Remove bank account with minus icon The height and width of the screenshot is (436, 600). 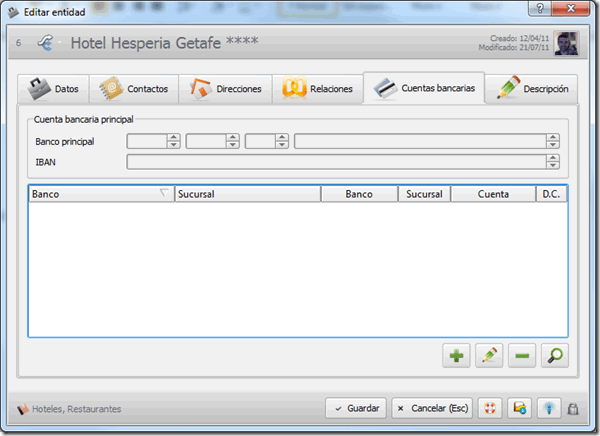522,356
